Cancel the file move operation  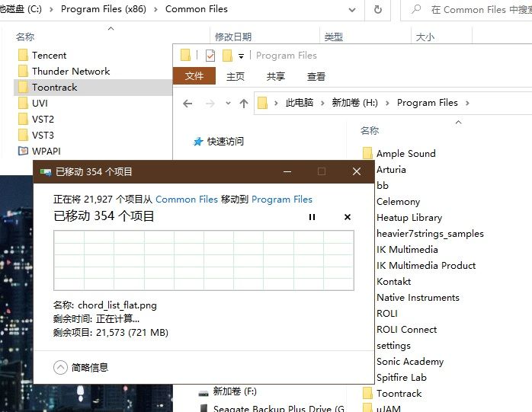[x=348, y=217]
